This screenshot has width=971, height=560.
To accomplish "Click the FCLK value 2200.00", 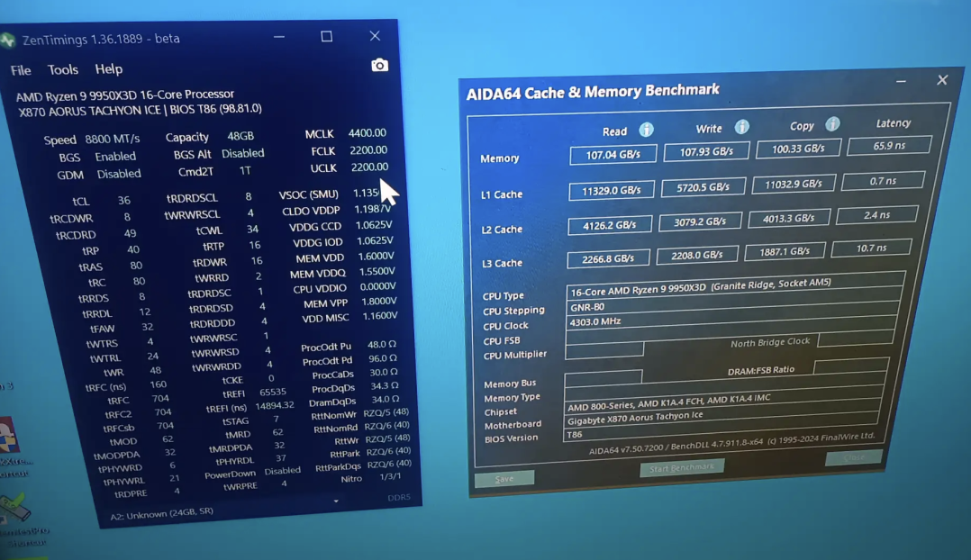I will point(368,149).
